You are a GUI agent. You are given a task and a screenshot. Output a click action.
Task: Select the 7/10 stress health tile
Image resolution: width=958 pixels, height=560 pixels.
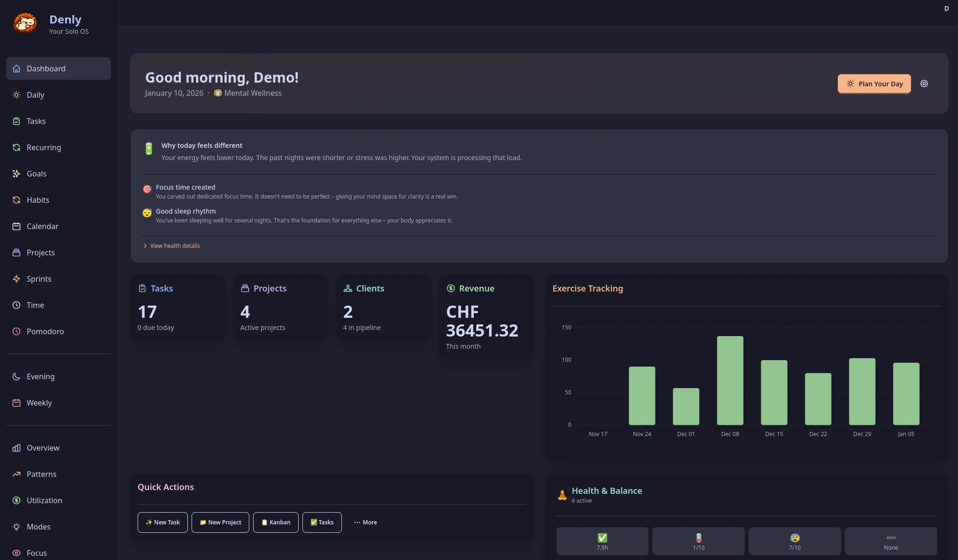[795, 541]
